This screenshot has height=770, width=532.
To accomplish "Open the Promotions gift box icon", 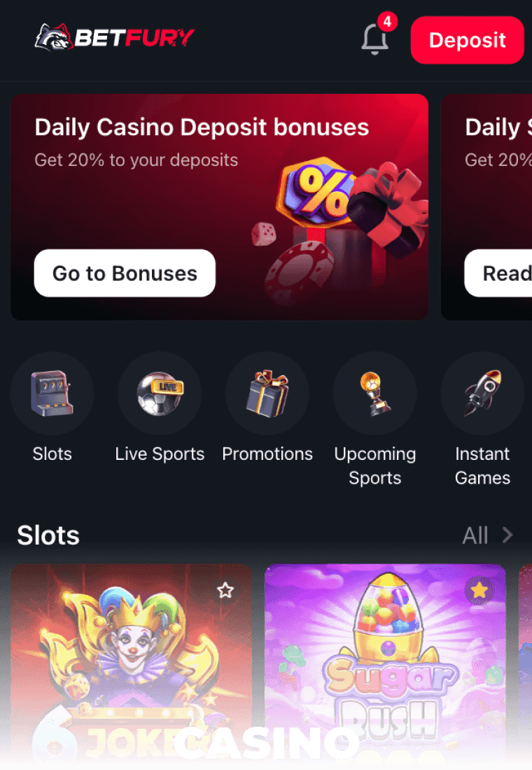I will tap(267, 393).
